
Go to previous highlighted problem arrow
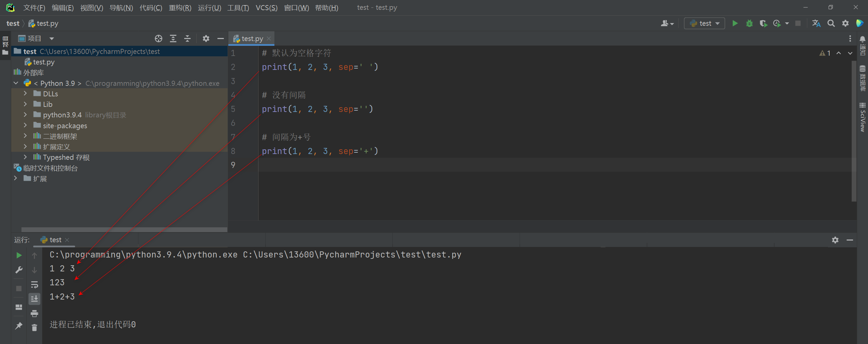[838, 53]
